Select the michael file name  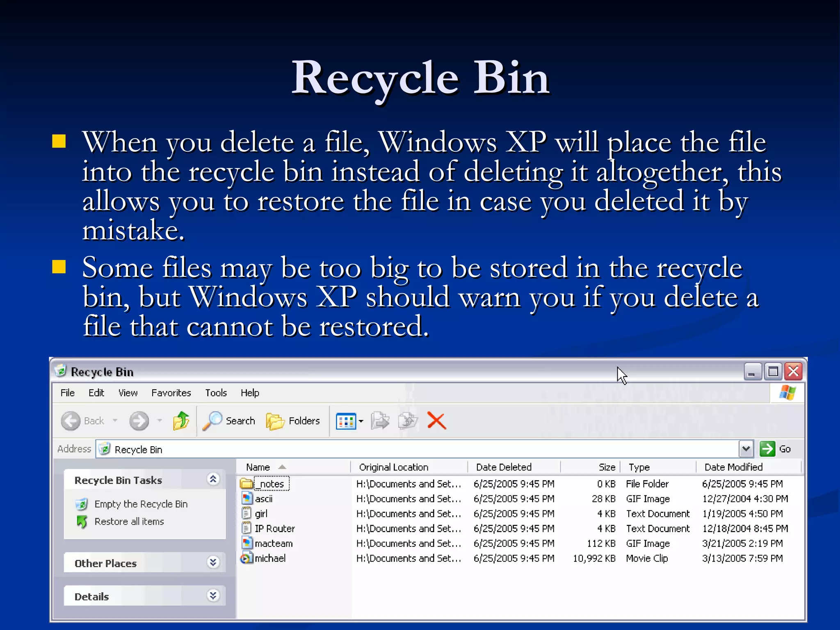click(270, 558)
